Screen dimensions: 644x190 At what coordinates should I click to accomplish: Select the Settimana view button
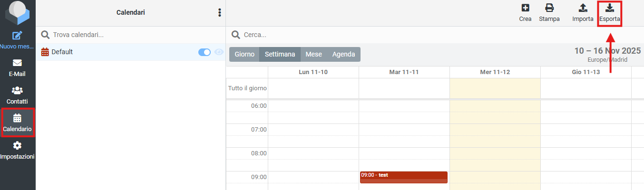280,54
